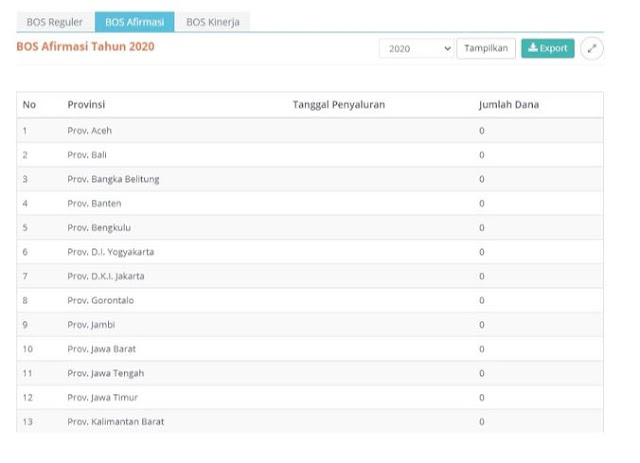Click Prov. Jawa Timur
Image resolution: width=640 pixels, height=463 pixels.
pos(102,397)
